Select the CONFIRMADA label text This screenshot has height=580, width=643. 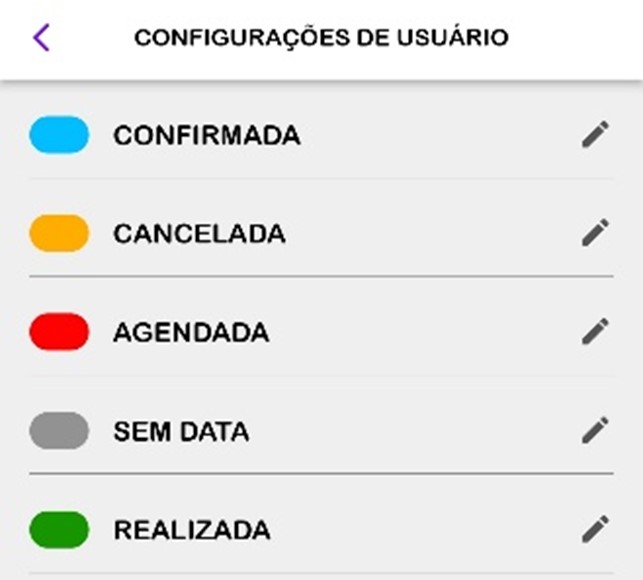point(206,136)
